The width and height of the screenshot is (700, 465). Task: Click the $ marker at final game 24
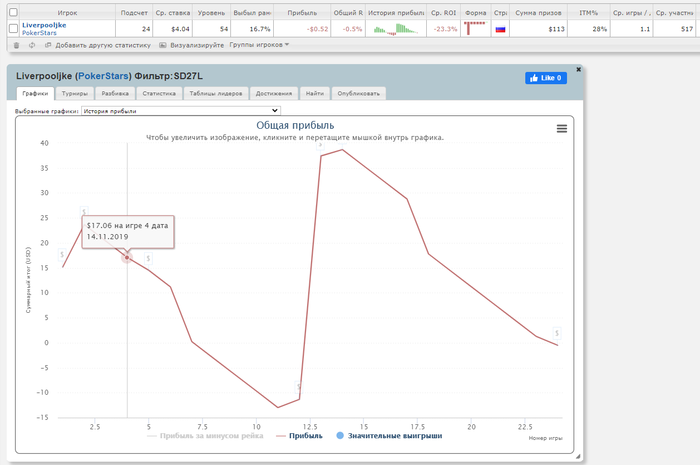[556, 333]
